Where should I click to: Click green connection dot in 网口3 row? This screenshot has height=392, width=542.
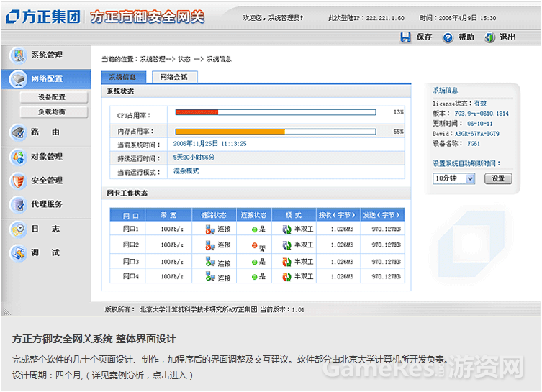[x=254, y=262]
